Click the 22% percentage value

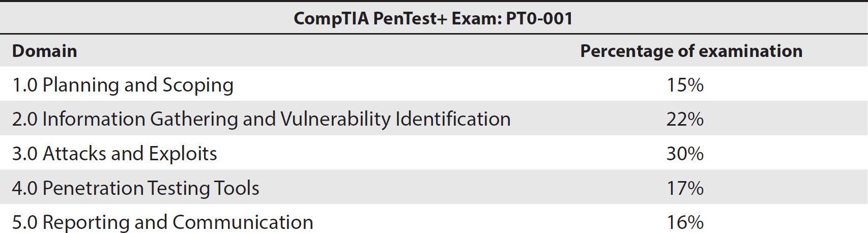tap(685, 119)
